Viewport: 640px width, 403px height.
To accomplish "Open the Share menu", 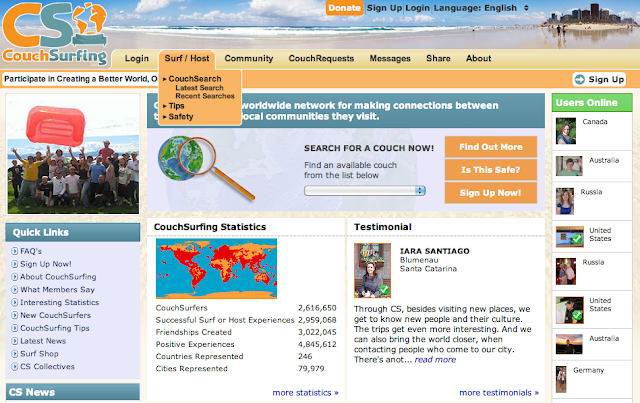I will click(x=438, y=58).
